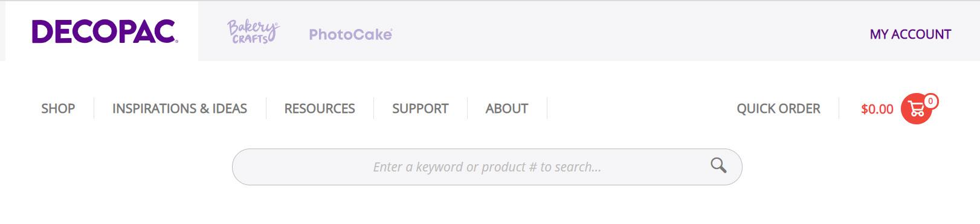Switch to the Bakery Crafts brand logo

(253, 31)
